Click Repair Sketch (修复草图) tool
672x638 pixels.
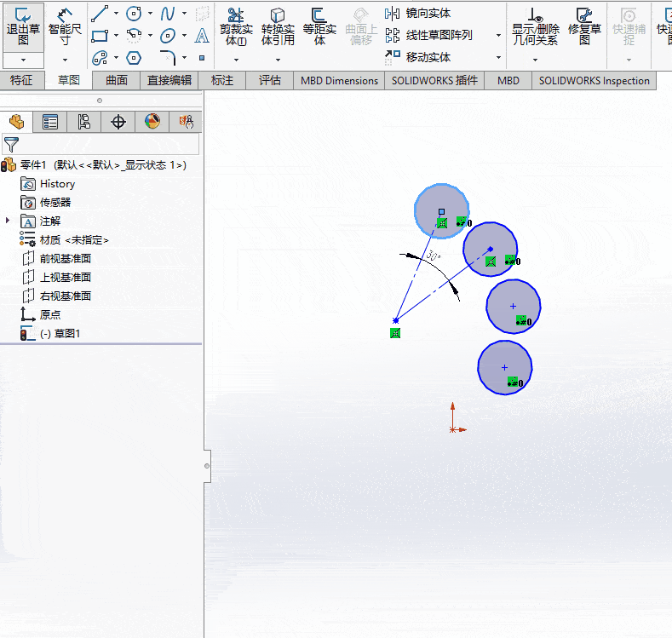click(x=584, y=27)
